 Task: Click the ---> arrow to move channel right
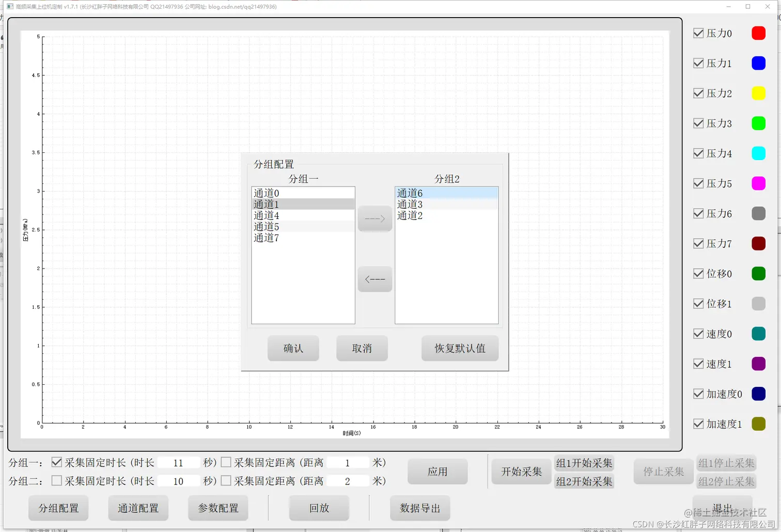374,218
